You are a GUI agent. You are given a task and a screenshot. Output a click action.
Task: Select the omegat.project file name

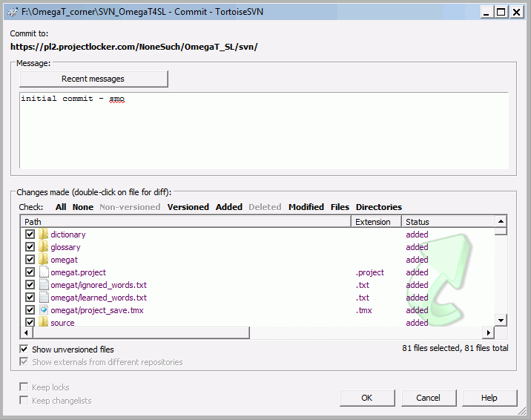tap(78, 272)
